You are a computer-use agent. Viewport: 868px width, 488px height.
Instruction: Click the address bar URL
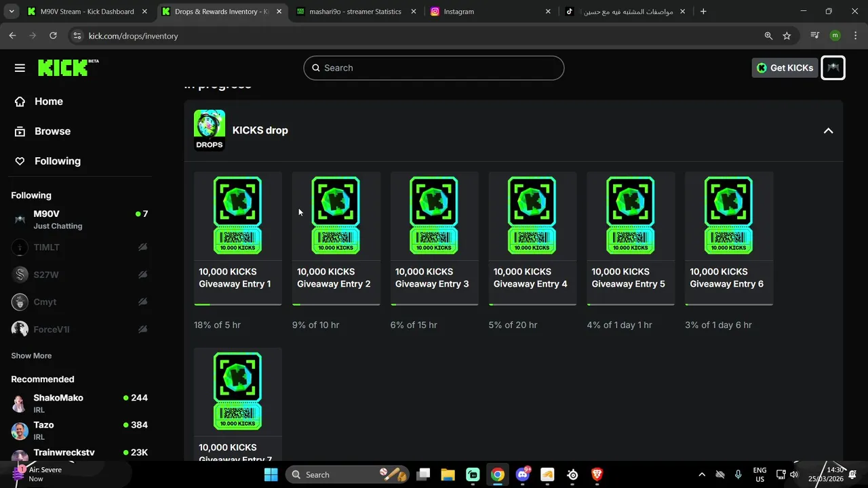tap(134, 36)
